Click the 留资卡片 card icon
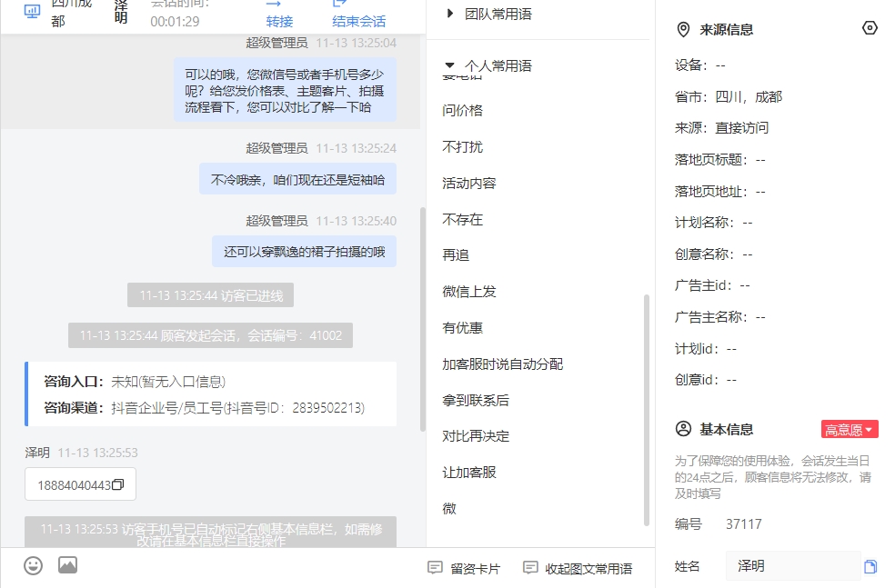 435,567
